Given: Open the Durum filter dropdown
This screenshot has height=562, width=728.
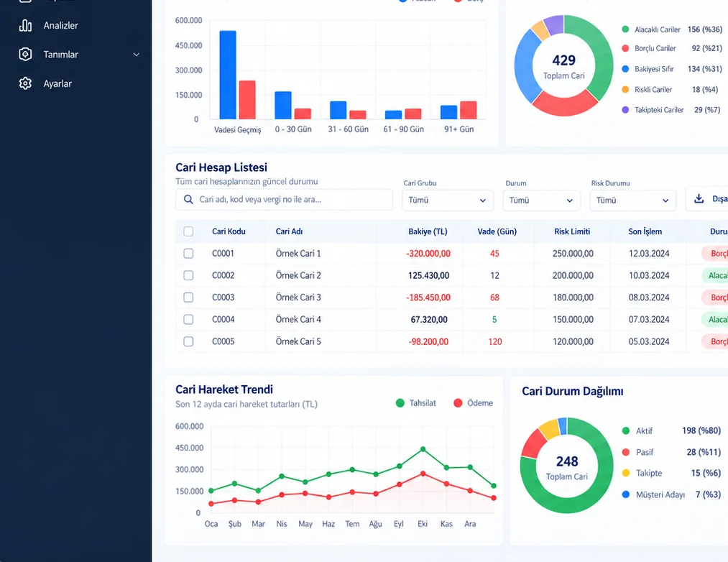Looking at the screenshot, I should point(541,201).
